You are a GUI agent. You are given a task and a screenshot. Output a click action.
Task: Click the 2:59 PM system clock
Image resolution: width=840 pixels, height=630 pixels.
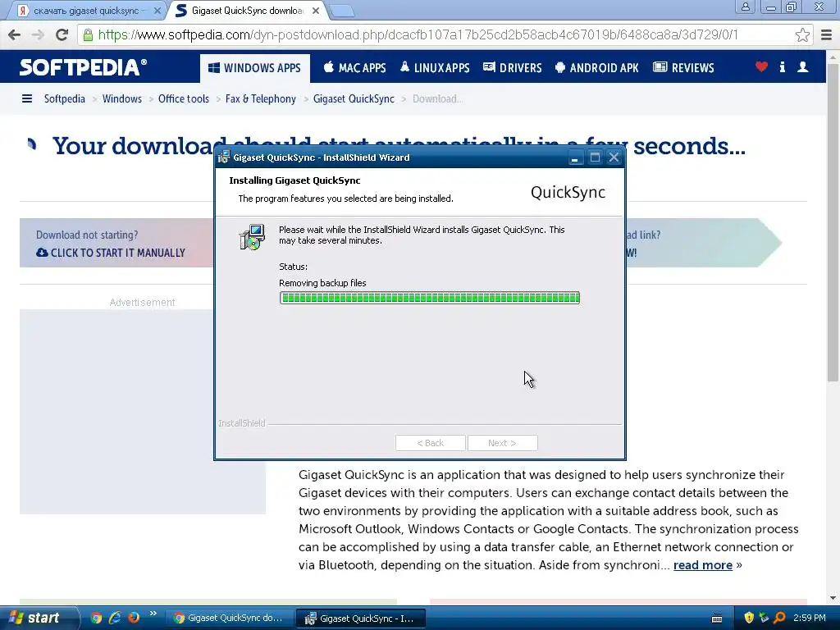[810, 618]
